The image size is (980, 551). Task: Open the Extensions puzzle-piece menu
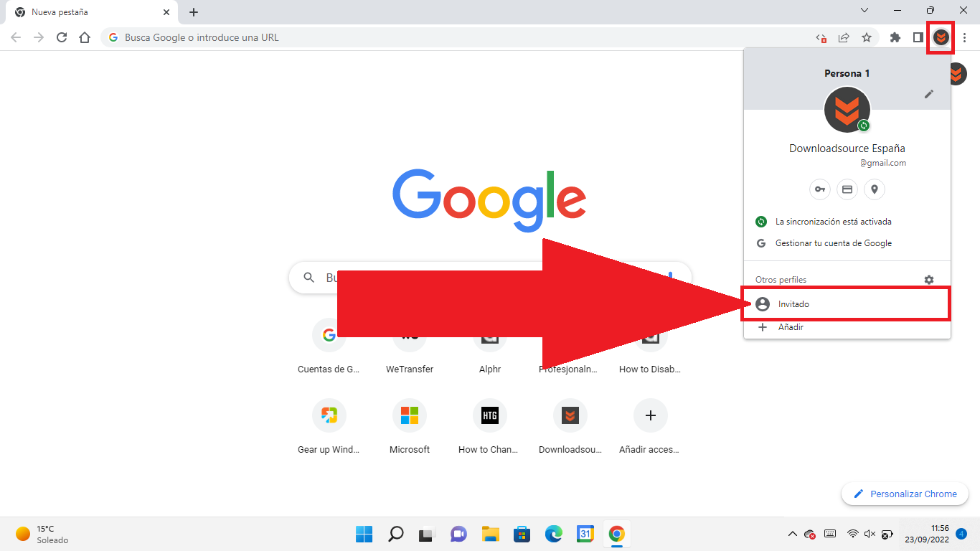pyautogui.click(x=895, y=37)
